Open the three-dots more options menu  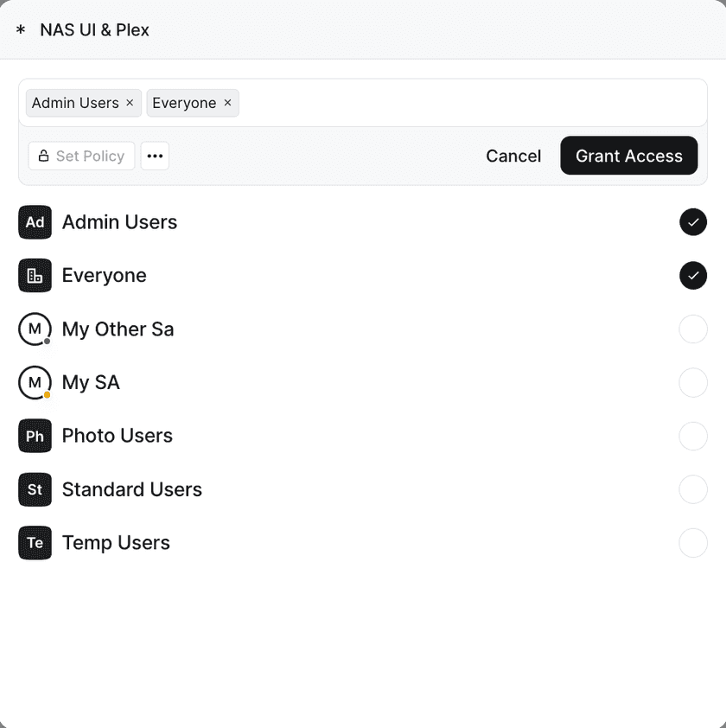point(155,156)
